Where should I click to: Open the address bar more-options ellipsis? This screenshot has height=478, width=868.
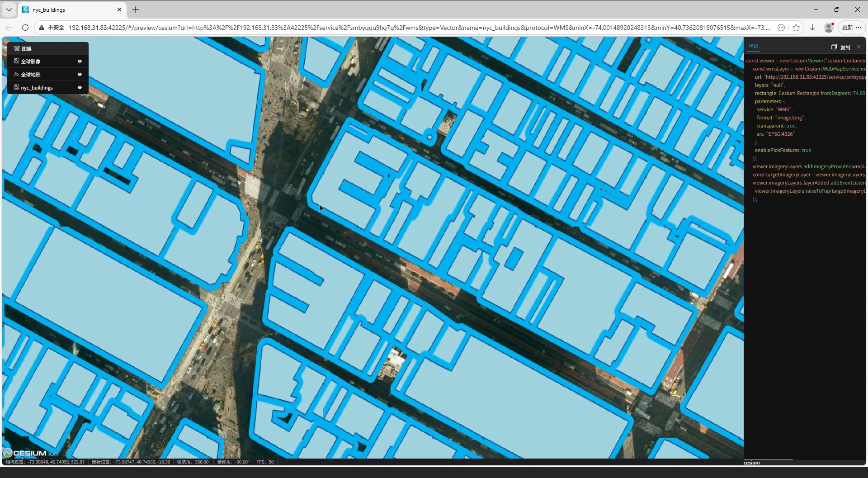click(781, 28)
